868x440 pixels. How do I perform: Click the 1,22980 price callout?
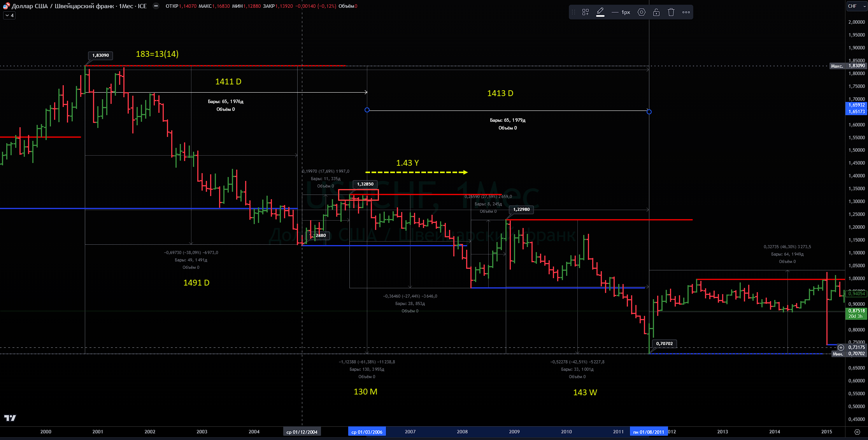coord(521,209)
